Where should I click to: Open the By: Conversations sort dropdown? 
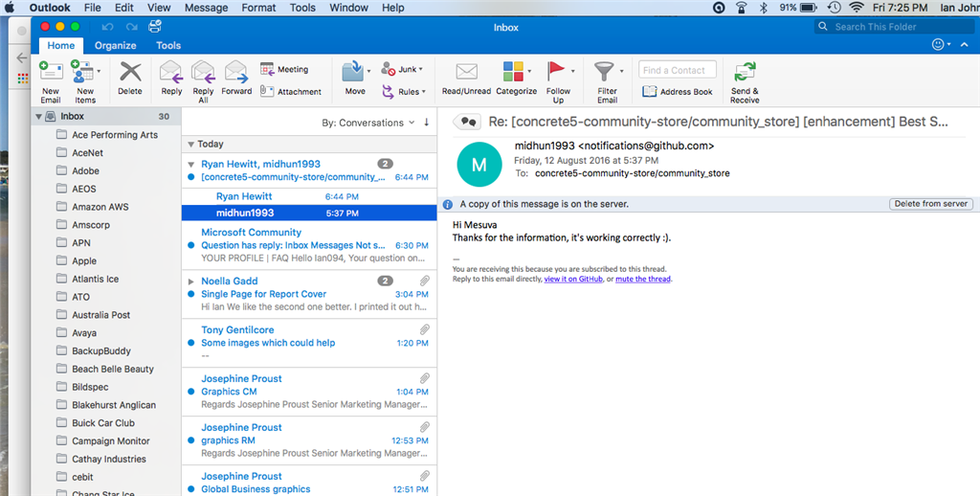coord(368,123)
